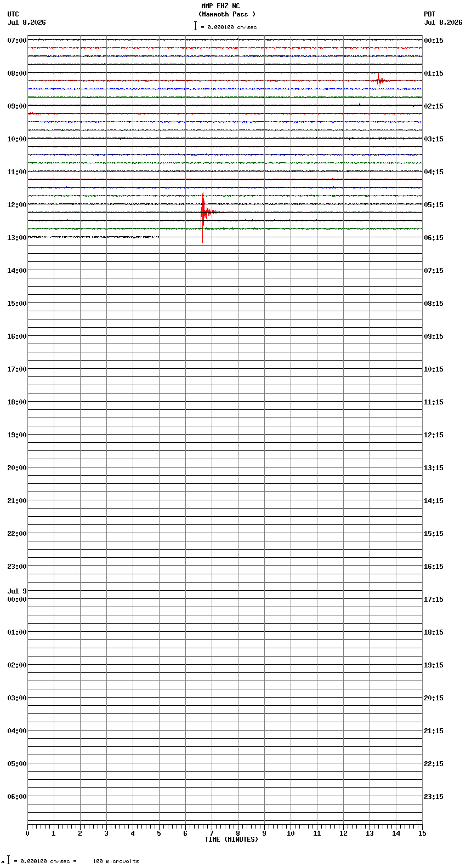
Task: Click the 23:15 PDT time label
Action: 434,797
